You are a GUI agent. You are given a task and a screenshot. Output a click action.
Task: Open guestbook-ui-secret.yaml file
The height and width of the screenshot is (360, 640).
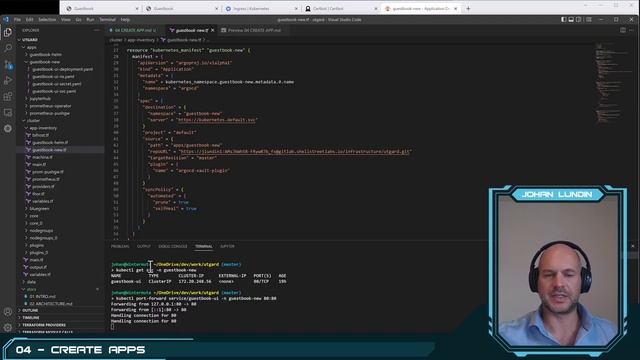tap(57, 84)
